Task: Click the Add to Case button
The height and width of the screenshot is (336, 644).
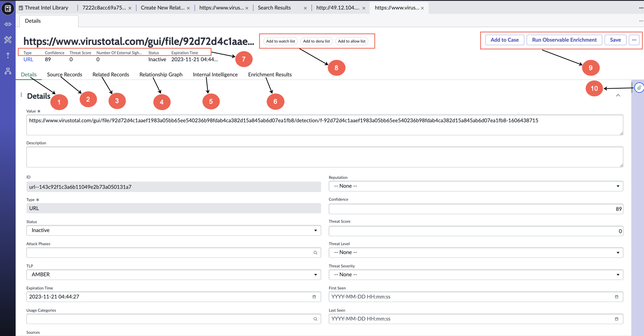Action: [505, 40]
